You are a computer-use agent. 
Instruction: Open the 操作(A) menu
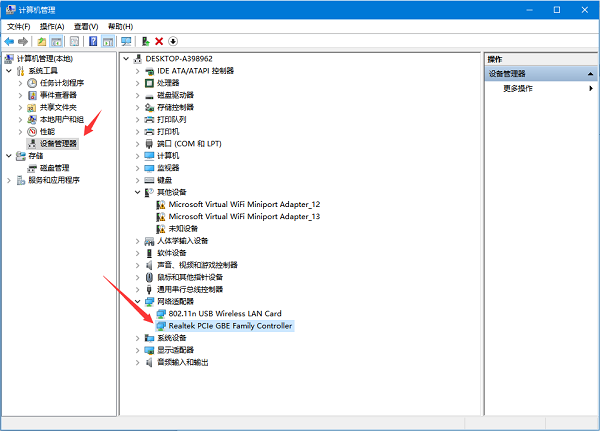(52, 26)
